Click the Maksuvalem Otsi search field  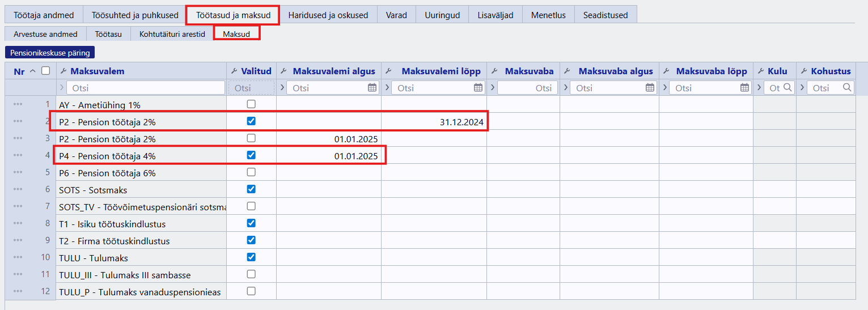(145, 88)
